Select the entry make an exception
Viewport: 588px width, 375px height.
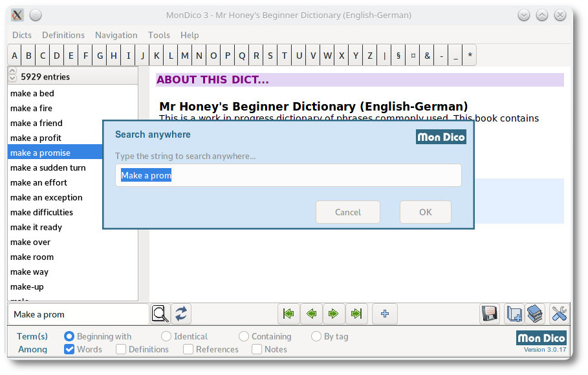(x=55, y=198)
